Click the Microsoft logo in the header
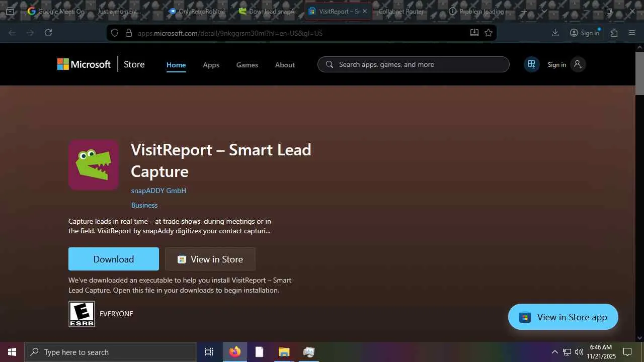 [84, 64]
